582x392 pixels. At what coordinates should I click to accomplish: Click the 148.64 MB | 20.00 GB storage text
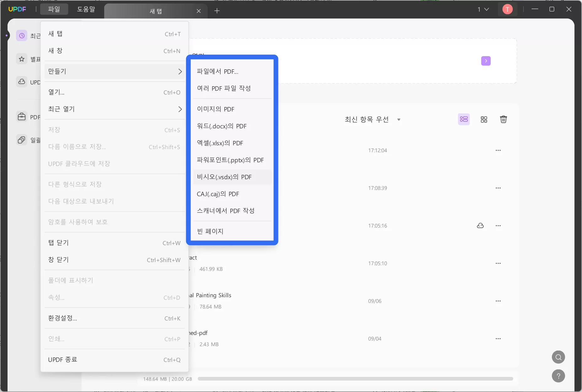coord(168,379)
